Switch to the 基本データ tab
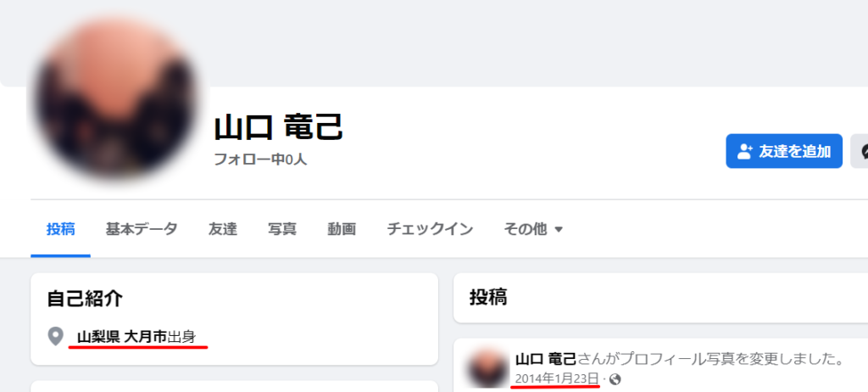 coord(142,228)
